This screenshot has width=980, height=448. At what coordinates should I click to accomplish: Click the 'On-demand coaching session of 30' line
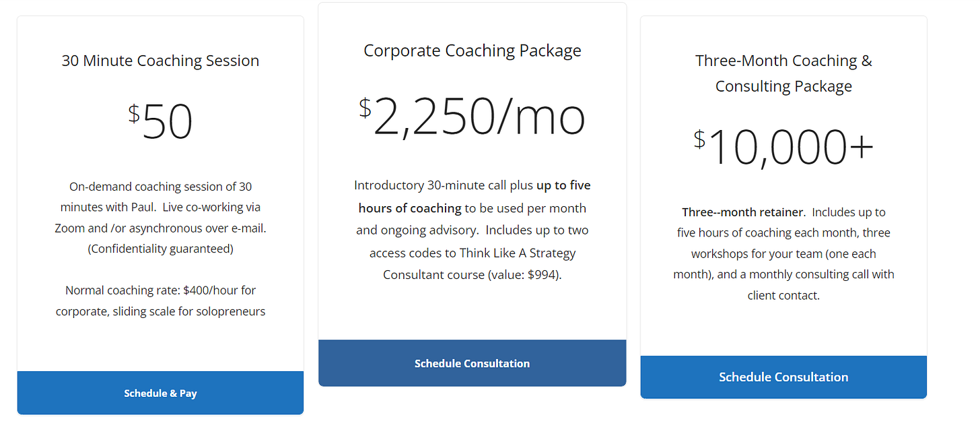click(160, 187)
